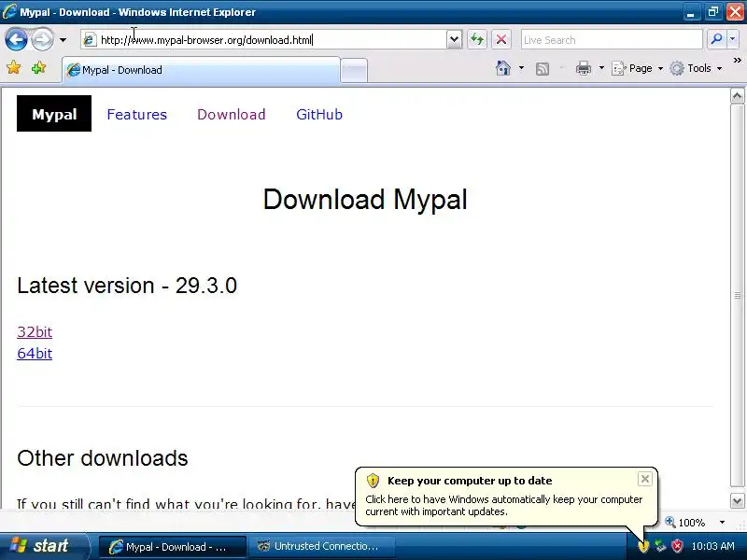This screenshot has width=747, height=560.
Task: Open a new blank tab
Action: [x=354, y=71]
